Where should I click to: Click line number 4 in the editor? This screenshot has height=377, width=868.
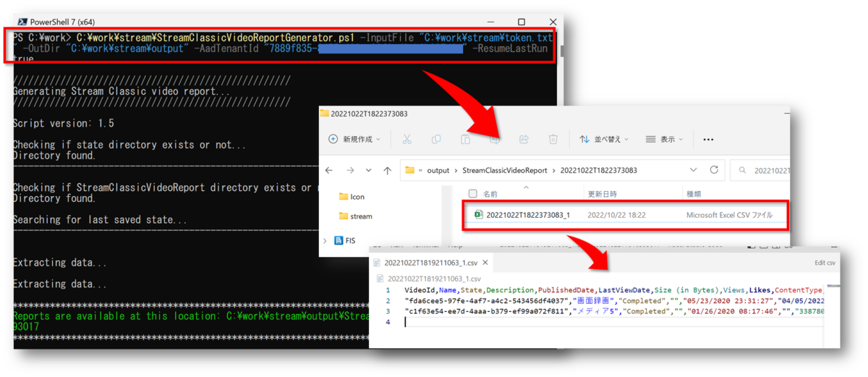388,322
